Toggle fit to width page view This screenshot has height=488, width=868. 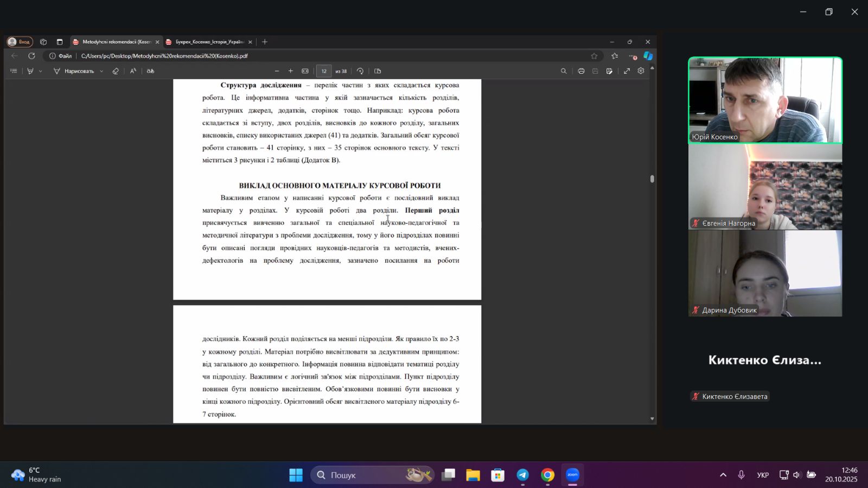pos(305,71)
